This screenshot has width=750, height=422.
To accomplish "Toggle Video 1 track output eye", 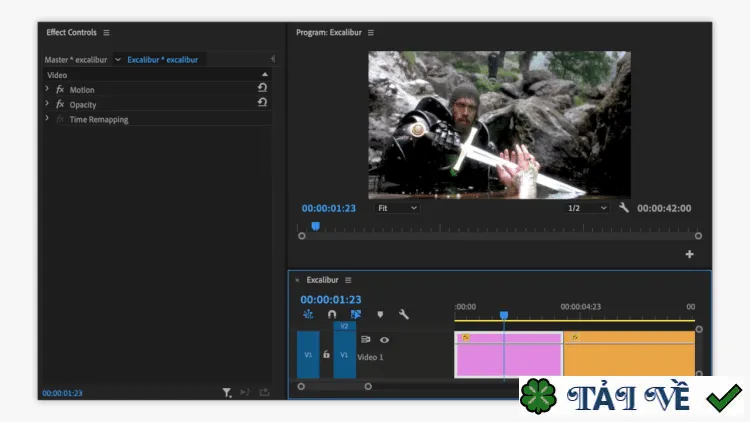I will pos(385,340).
